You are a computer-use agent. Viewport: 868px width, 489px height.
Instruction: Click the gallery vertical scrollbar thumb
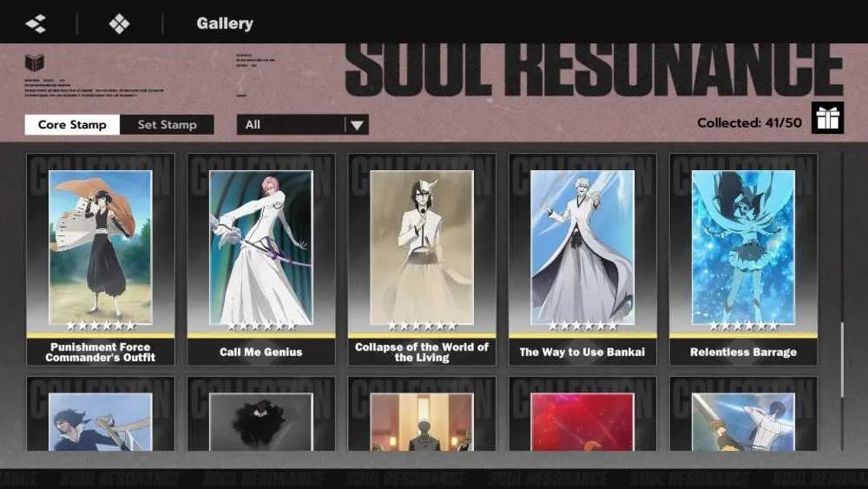(842, 360)
